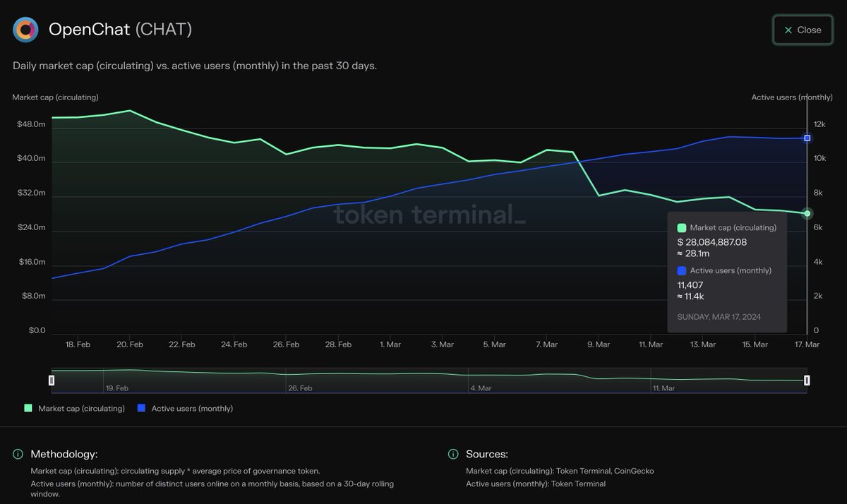Click the left Market cap (circulating) axis title
Viewport: 847px width, 504px height.
coord(55,97)
